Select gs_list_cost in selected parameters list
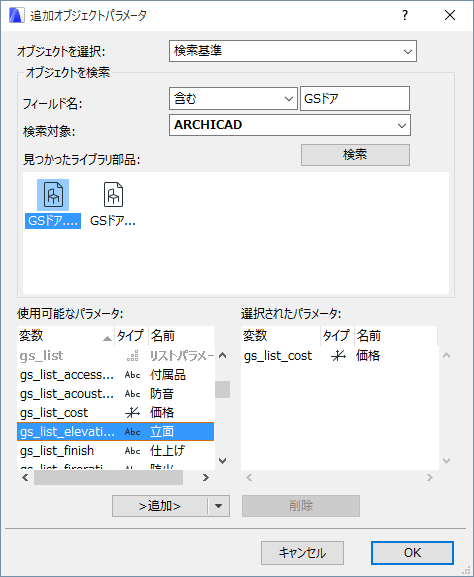 point(340,356)
